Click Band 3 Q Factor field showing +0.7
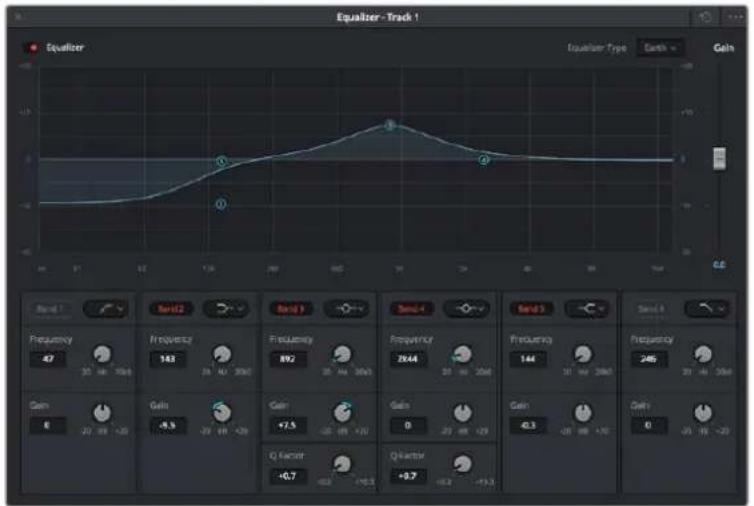Viewport: 754px width, 506px height. 288,476
